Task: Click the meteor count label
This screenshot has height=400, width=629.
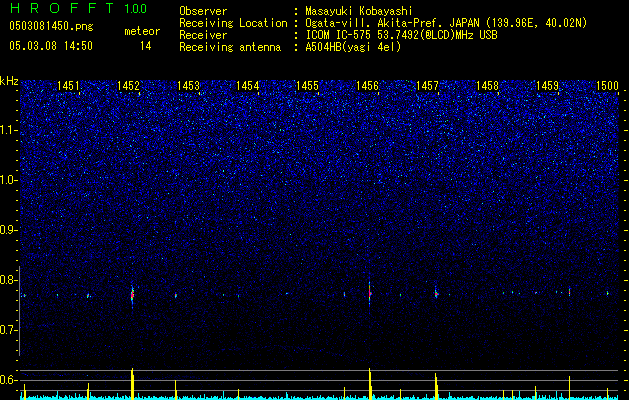Action: tap(142, 31)
